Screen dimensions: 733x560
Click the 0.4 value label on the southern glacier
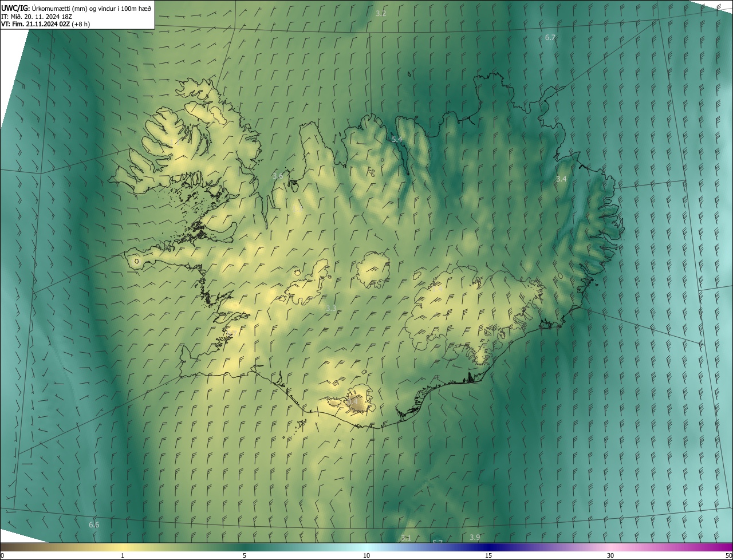[x=352, y=403]
